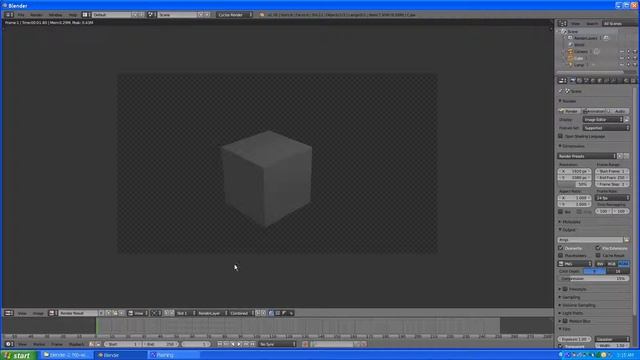Viewport: 640px width, 360px height.
Task: Select RGB color mode
Action: [x=611, y=264]
